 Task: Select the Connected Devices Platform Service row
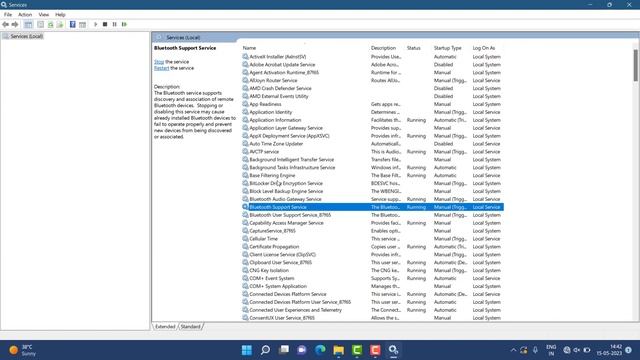(373, 294)
